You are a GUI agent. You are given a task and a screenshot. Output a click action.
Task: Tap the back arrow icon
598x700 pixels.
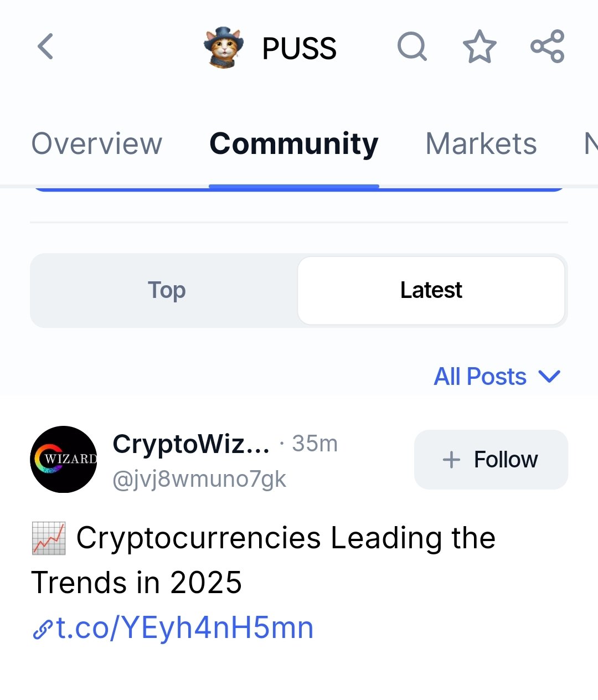[45, 46]
